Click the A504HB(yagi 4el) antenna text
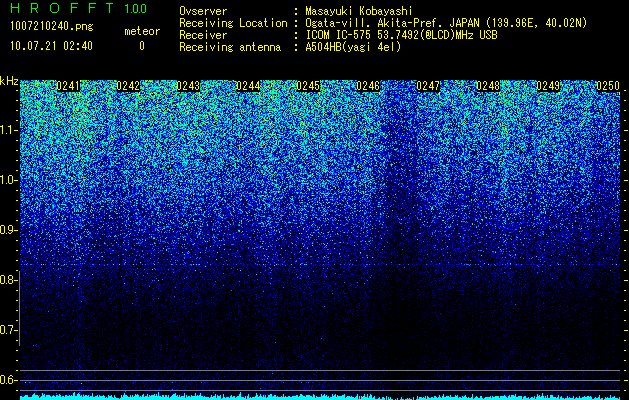Image resolution: width=629 pixels, height=400 pixels. click(353, 47)
